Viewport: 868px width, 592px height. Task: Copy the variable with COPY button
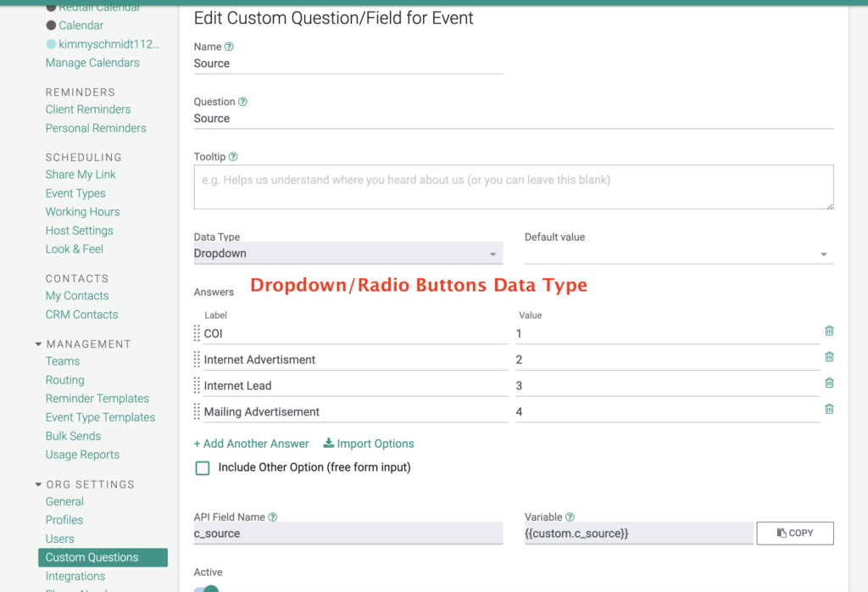pos(795,533)
